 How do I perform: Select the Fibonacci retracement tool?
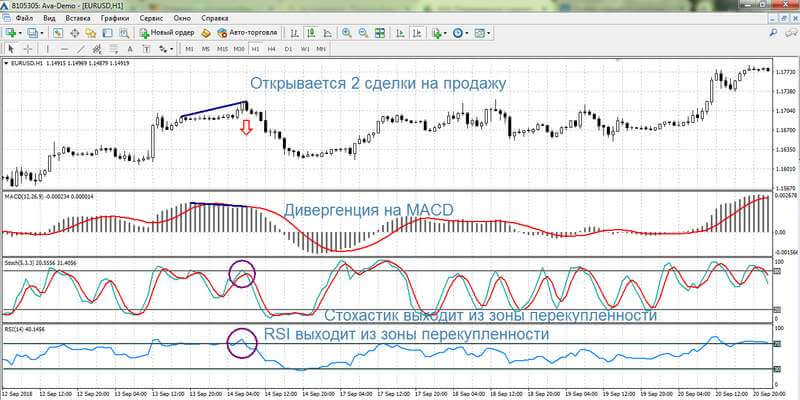point(113,49)
